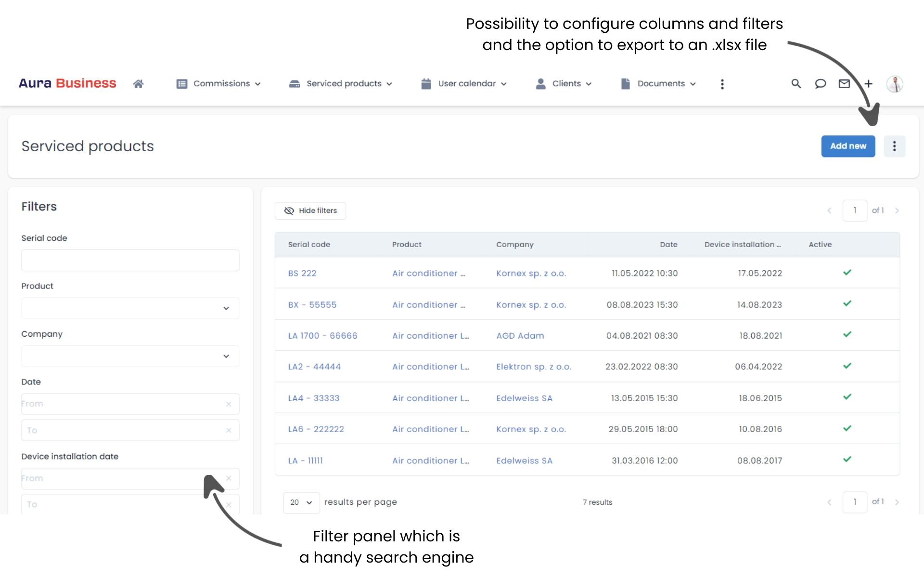Hide the filters panel
Viewport: 924px width, 578px height.
310,210
